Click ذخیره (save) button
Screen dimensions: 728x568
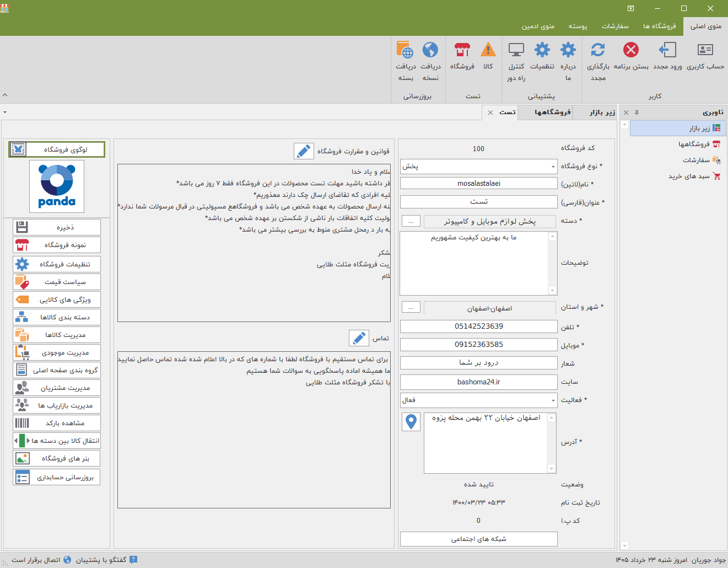click(57, 227)
